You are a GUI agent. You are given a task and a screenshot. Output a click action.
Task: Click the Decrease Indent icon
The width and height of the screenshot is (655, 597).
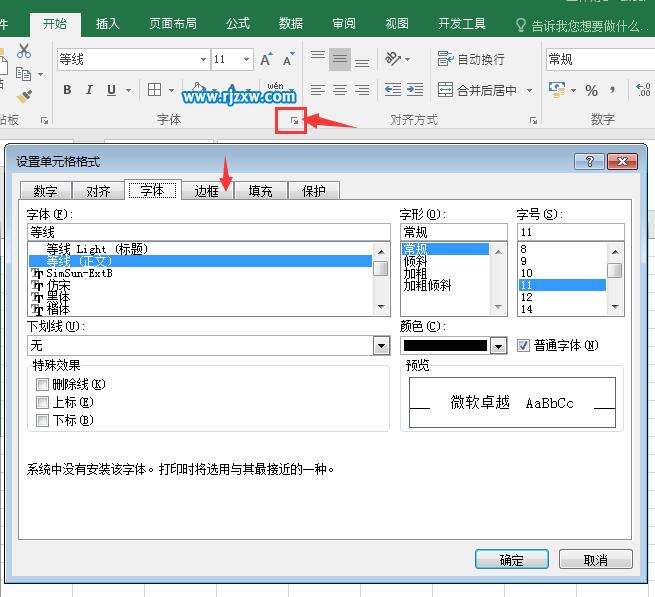393,90
